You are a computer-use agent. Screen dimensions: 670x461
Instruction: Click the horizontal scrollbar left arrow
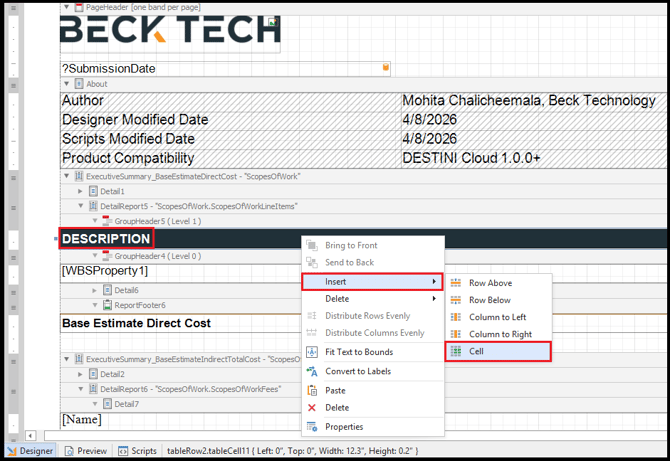click(30, 436)
